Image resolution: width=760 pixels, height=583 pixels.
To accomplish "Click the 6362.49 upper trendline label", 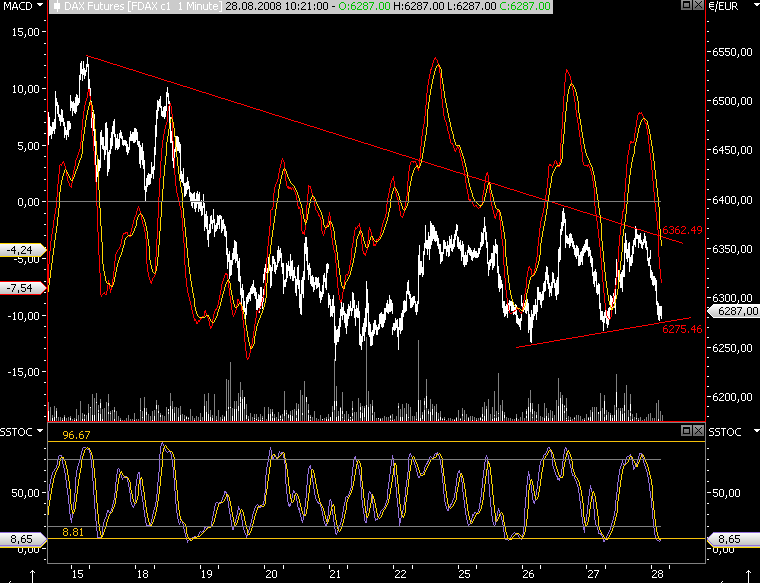I will click(x=682, y=230).
